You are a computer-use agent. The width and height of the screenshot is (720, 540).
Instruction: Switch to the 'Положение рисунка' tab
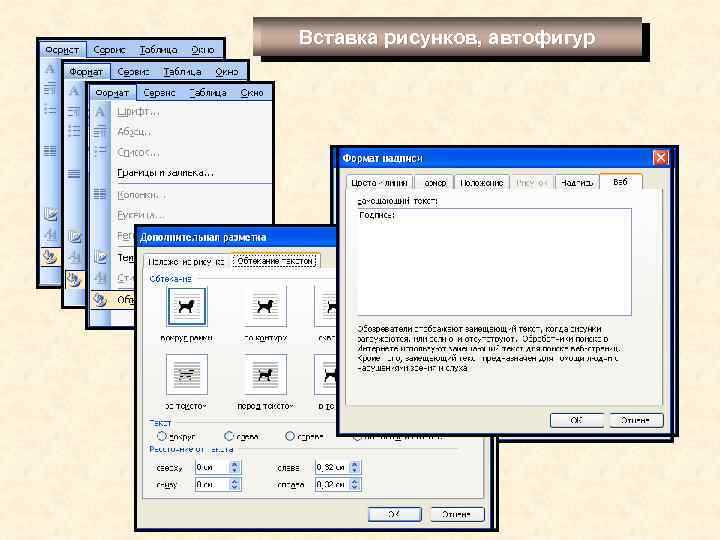tap(186, 262)
